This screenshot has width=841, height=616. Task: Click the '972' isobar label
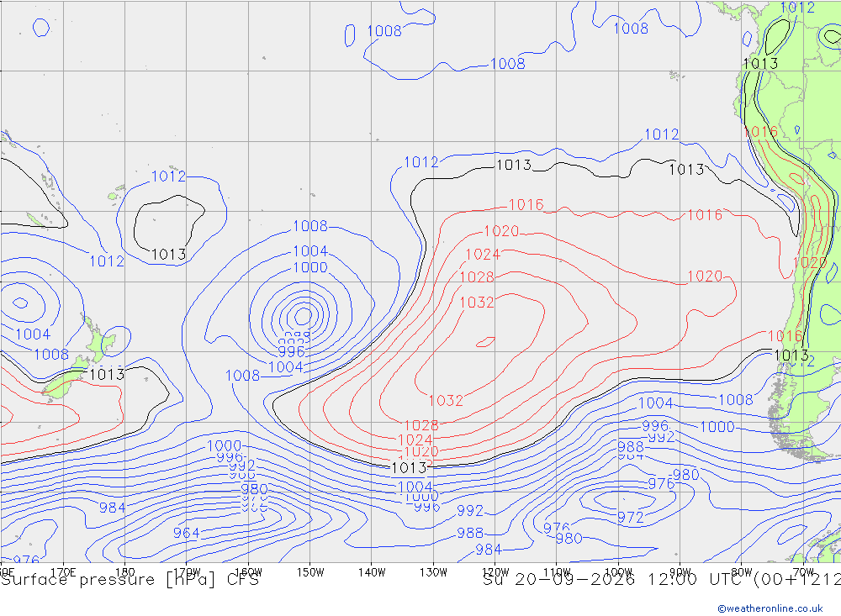click(x=630, y=518)
